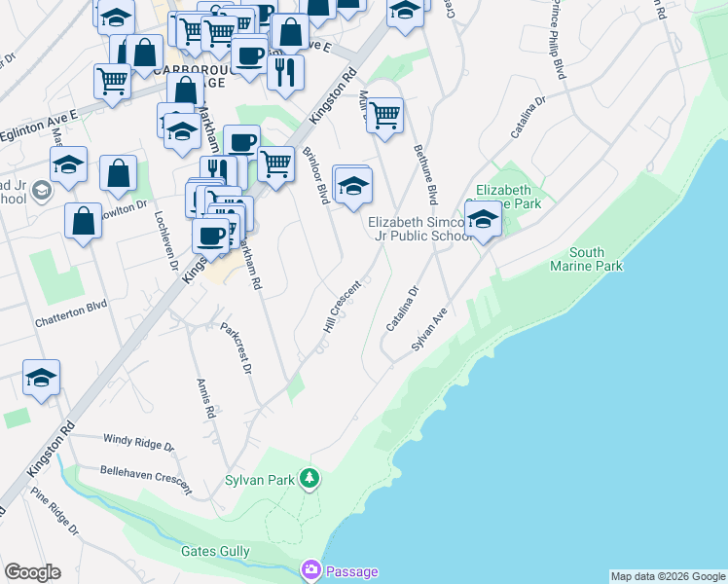Click the gray school pin near Jr School label
Viewport: 728px width, 584px height.
[x=42, y=191]
